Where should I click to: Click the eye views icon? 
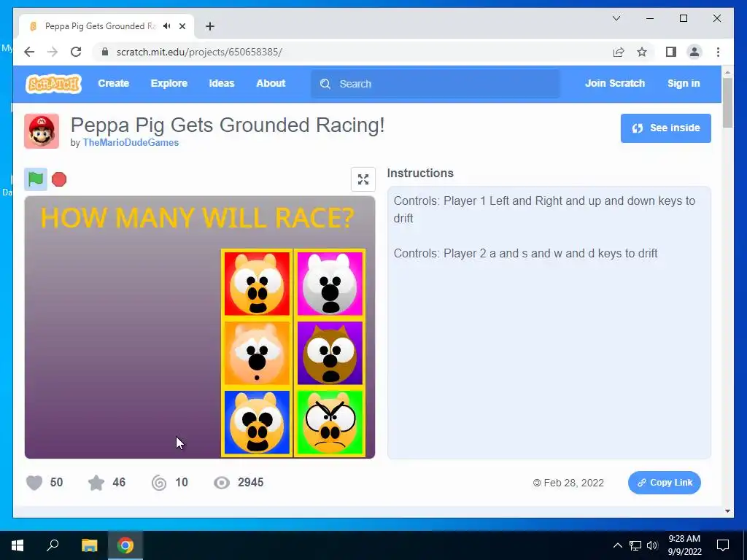[x=222, y=483]
